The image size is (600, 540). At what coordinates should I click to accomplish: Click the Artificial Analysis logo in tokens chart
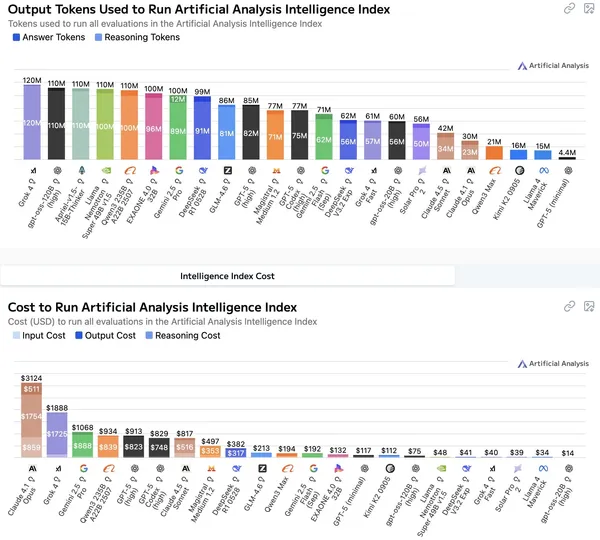pyautogui.click(x=553, y=66)
